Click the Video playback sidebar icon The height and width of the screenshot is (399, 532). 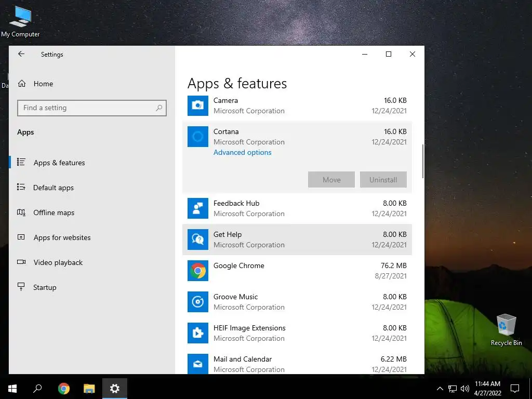[21, 262]
